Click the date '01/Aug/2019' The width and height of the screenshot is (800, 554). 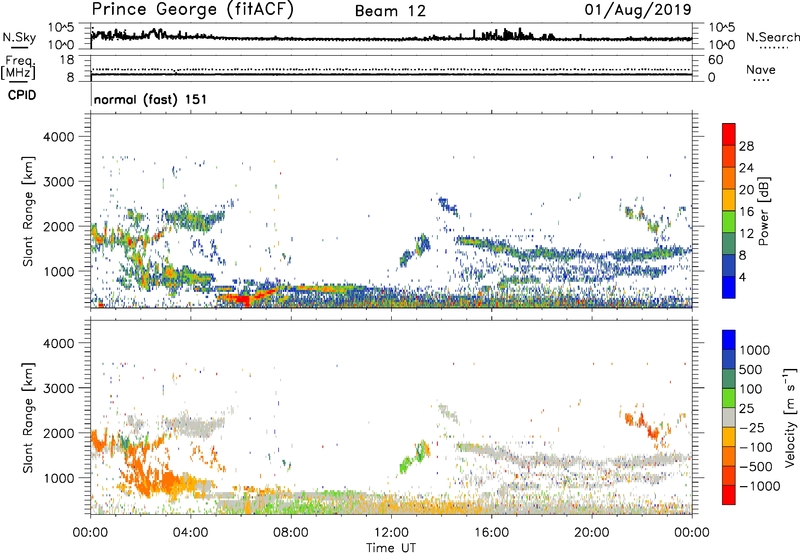tap(638, 10)
